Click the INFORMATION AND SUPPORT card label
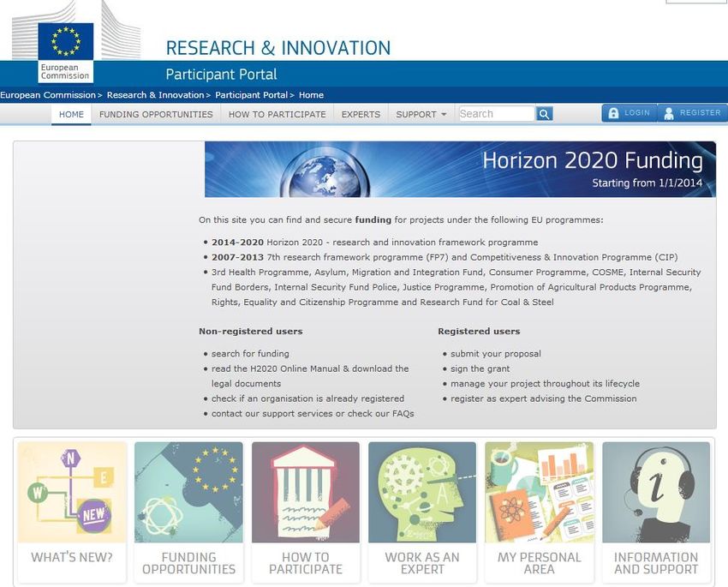728x587 pixels. tap(656, 563)
